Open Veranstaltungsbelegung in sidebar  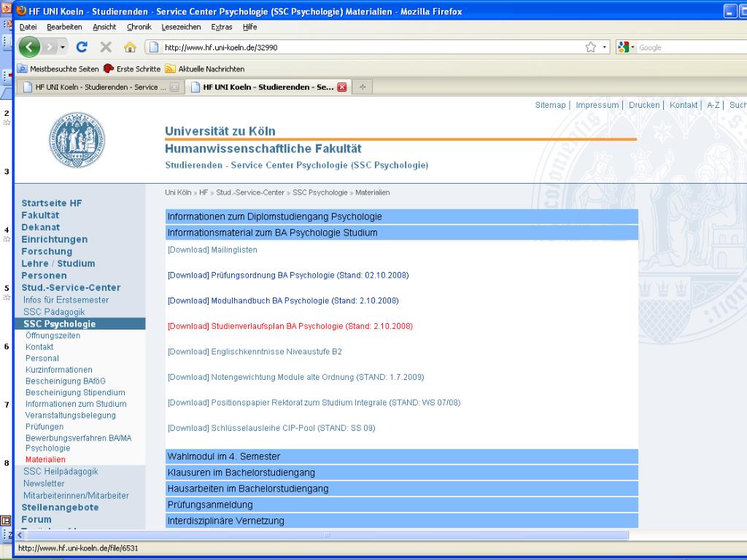coord(71,415)
